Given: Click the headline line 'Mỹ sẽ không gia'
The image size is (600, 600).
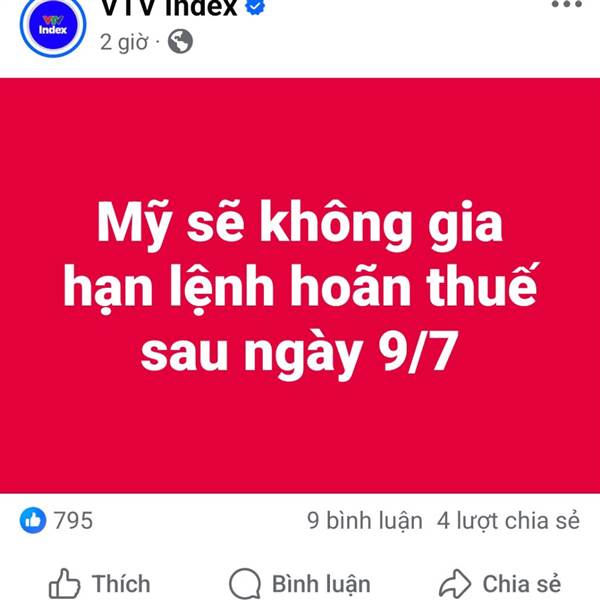Looking at the screenshot, I should click(300, 225).
